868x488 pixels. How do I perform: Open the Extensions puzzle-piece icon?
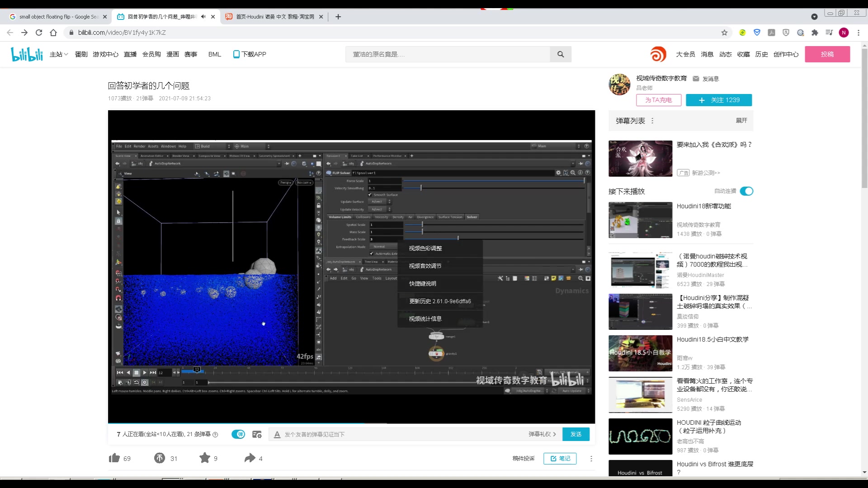click(815, 33)
